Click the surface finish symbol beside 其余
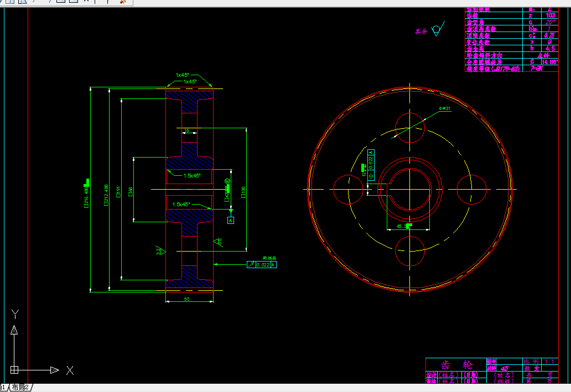571x392 pixels. [x=438, y=29]
